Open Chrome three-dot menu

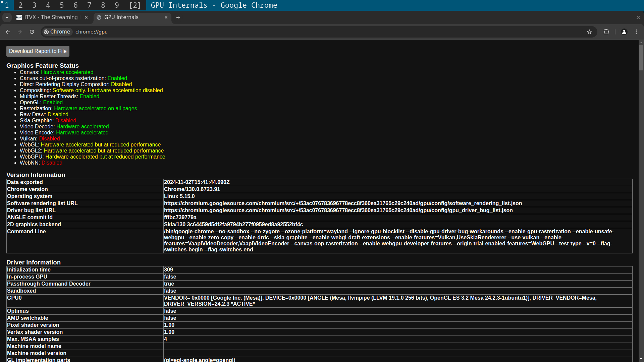coord(636,32)
